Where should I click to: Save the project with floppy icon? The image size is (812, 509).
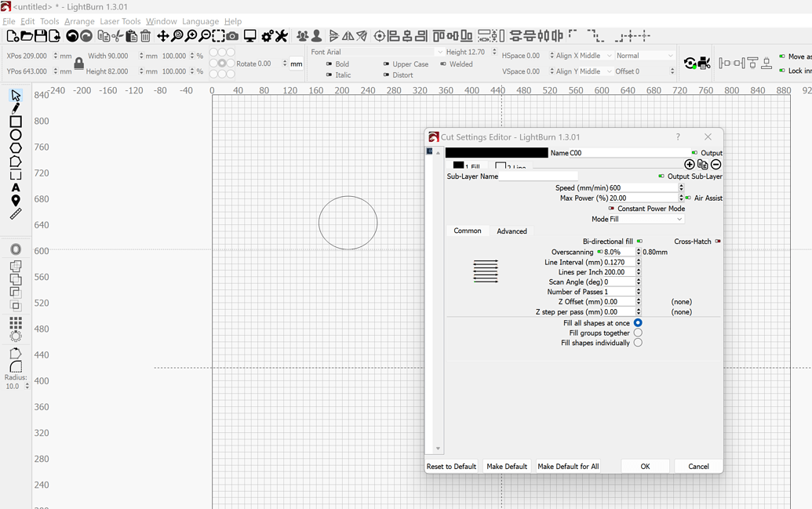click(40, 36)
